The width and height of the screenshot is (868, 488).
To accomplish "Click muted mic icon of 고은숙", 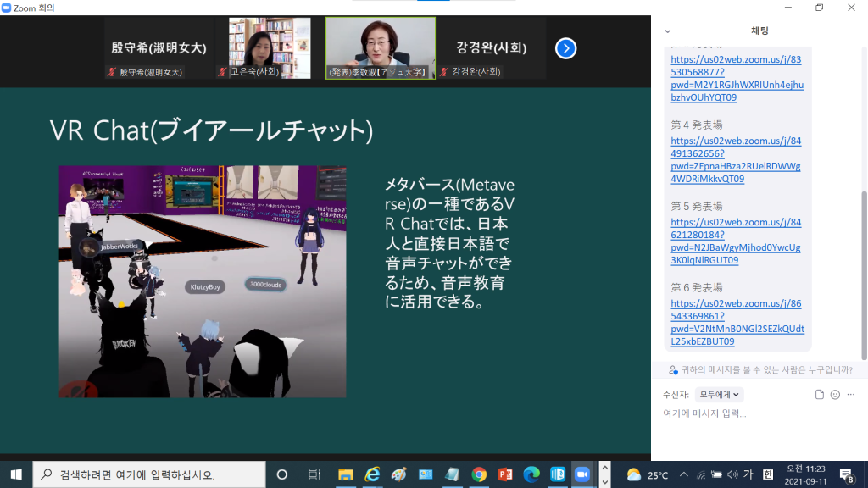I will point(223,72).
